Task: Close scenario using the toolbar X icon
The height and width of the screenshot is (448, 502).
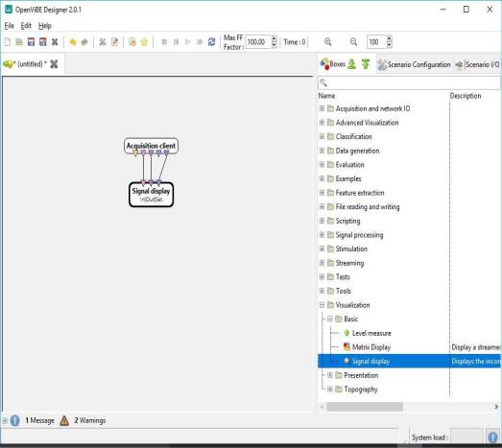Action: tap(55, 42)
